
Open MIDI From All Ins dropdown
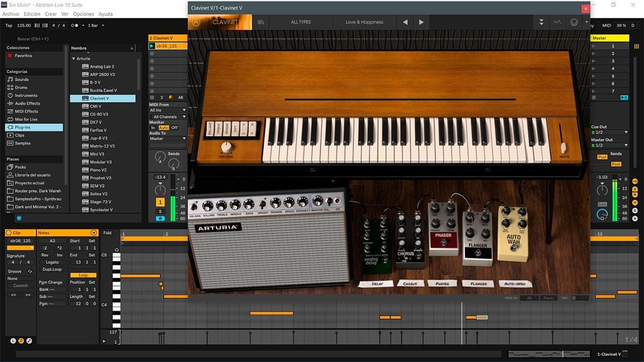click(x=167, y=110)
